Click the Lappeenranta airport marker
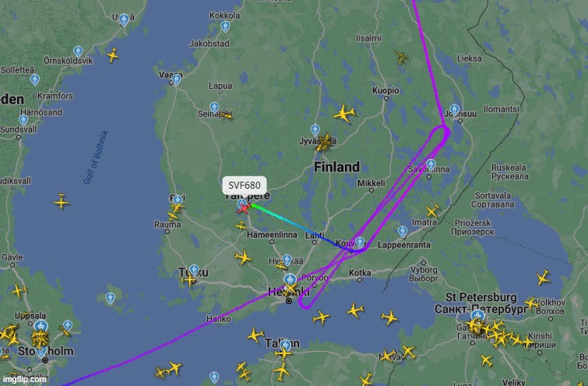The width and height of the screenshot is (588, 386). 403,232
